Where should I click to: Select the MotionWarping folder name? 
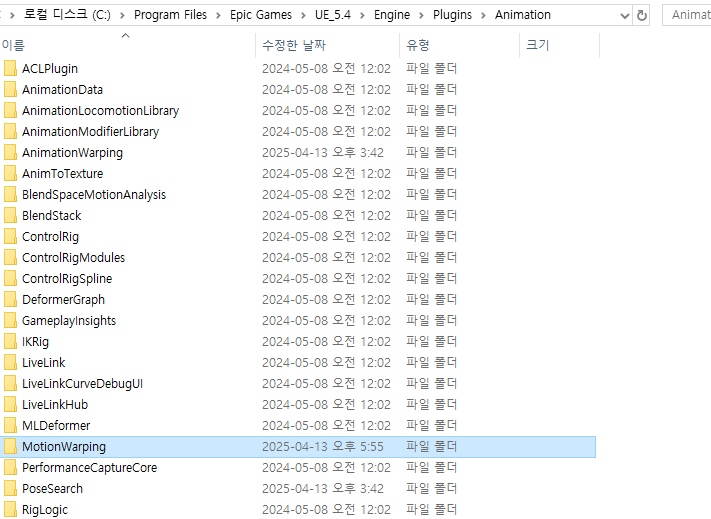[x=64, y=447]
